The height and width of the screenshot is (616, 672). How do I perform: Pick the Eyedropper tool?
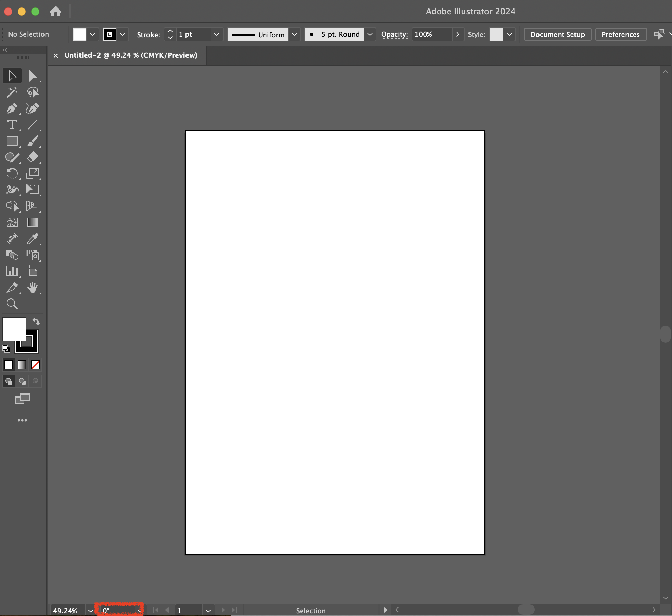(33, 239)
